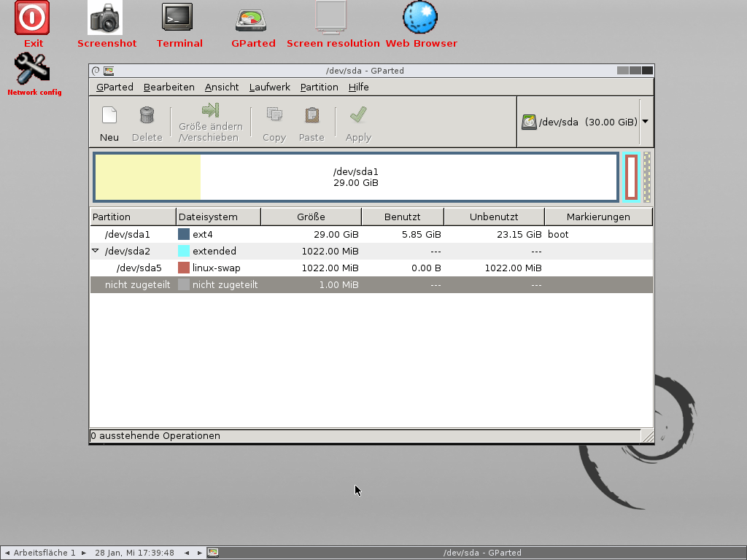
Task: Open the Hilfe menu
Action: [x=358, y=87]
